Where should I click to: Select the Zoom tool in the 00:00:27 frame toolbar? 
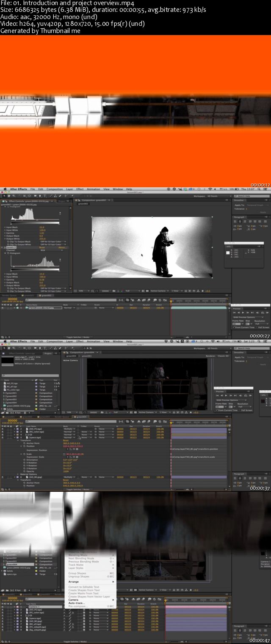tap(14, 196)
